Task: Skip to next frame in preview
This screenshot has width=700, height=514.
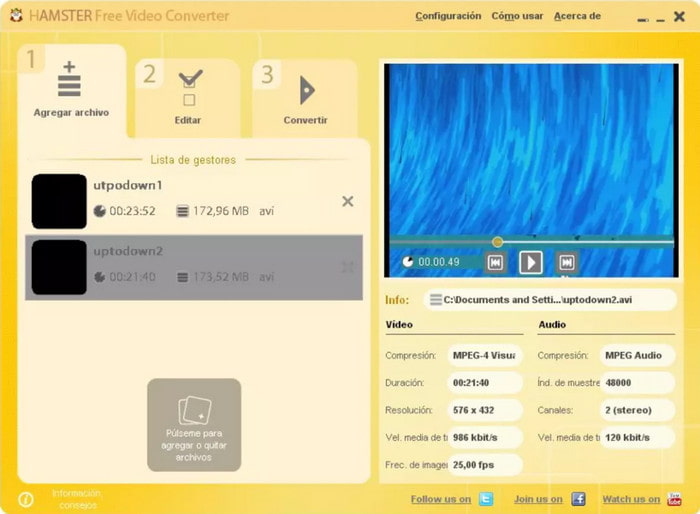Action: (567, 262)
